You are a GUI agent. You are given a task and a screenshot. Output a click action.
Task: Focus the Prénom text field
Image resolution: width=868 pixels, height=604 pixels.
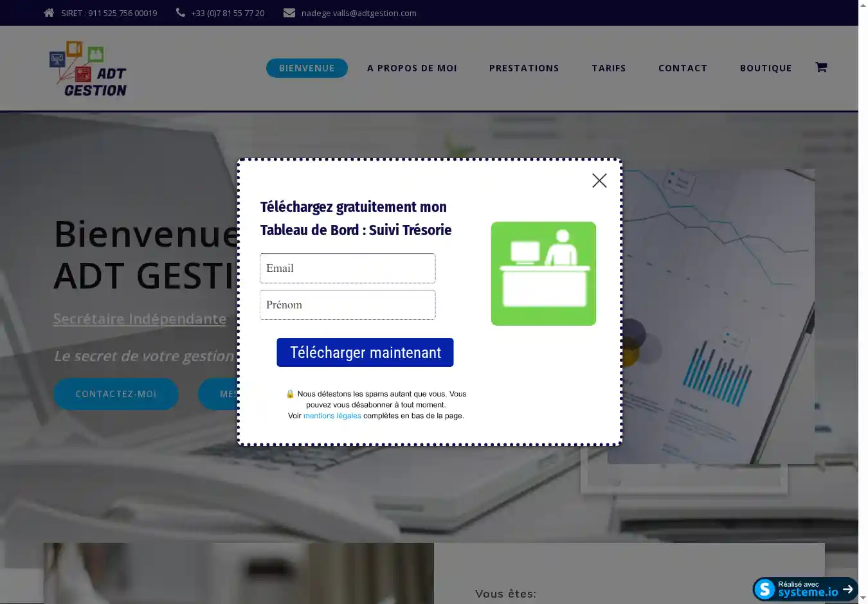[347, 305]
